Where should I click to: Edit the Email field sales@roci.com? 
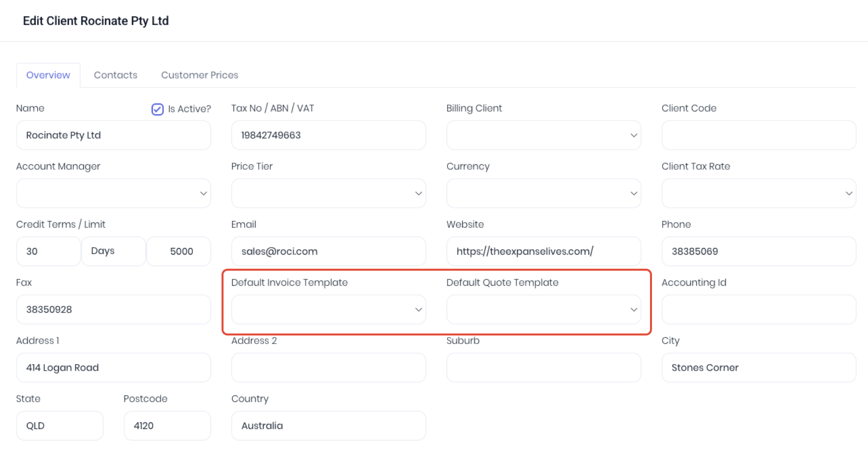(x=329, y=251)
